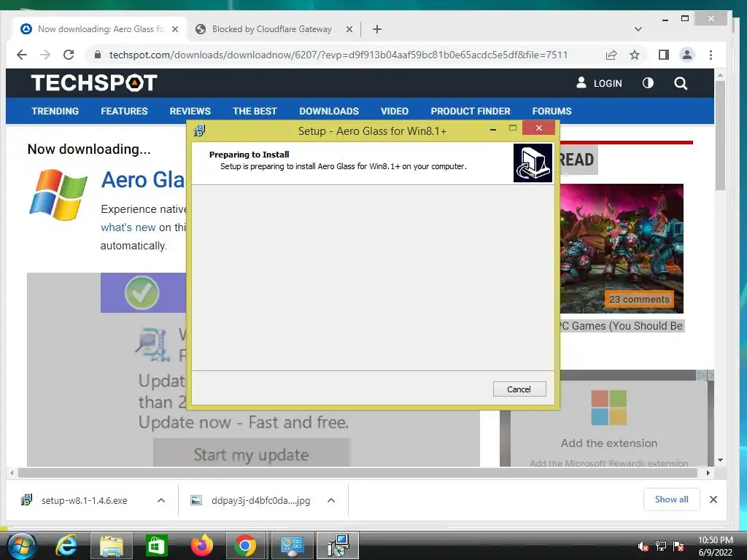This screenshot has width=747, height=560.
Task: Click the Action Center flag tray icon
Action: (x=678, y=546)
